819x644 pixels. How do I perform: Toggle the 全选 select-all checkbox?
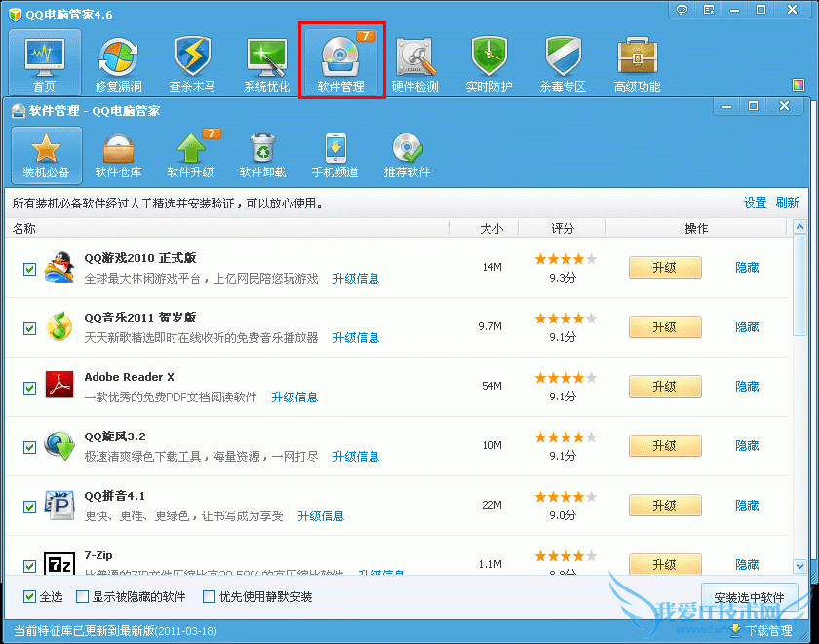tap(30, 596)
